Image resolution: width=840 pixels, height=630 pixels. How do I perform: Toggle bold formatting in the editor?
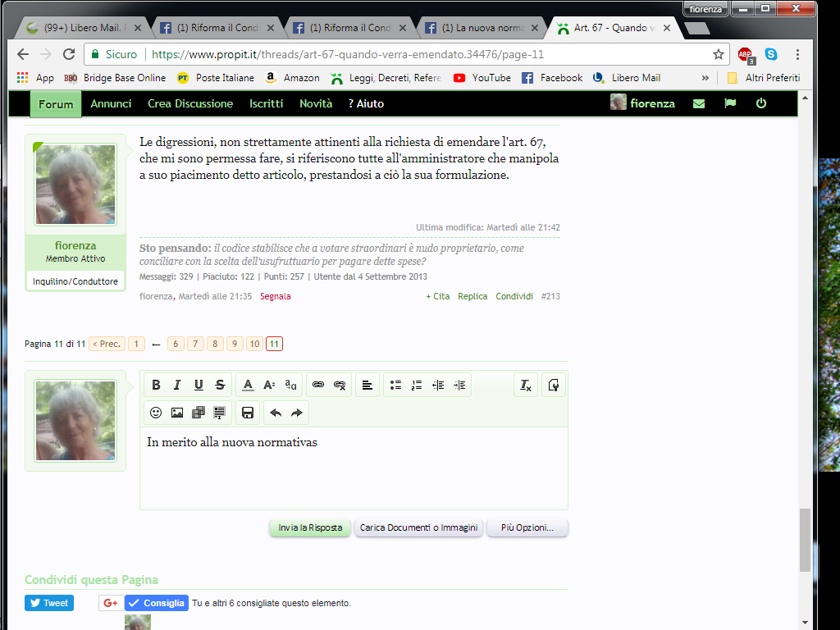tap(156, 385)
